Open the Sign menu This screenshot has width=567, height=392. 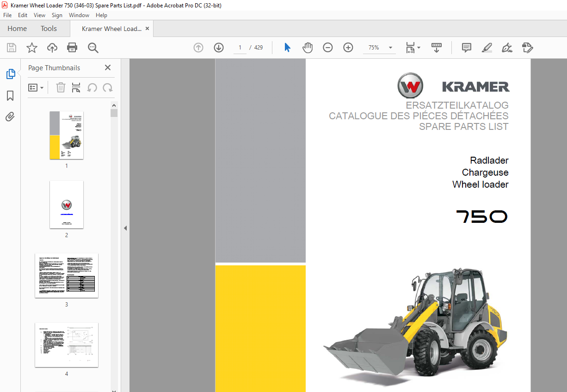(x=57, y=15)
